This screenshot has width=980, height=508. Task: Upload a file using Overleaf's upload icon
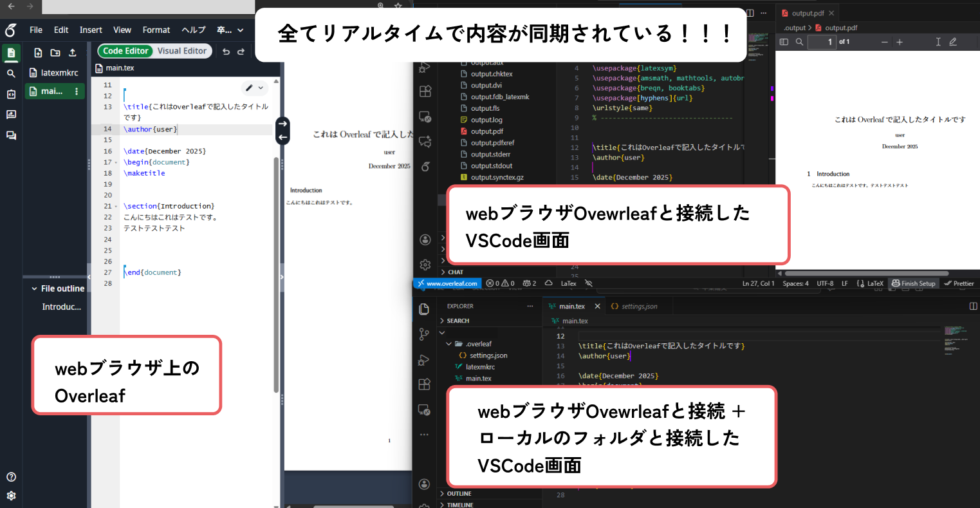(73, 52)
